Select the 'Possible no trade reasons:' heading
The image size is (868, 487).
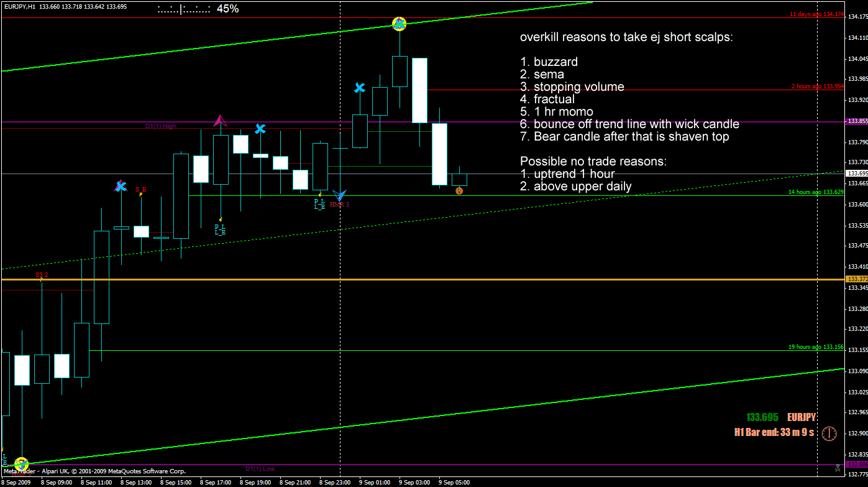pyautogui.click(x=593, y=161)
